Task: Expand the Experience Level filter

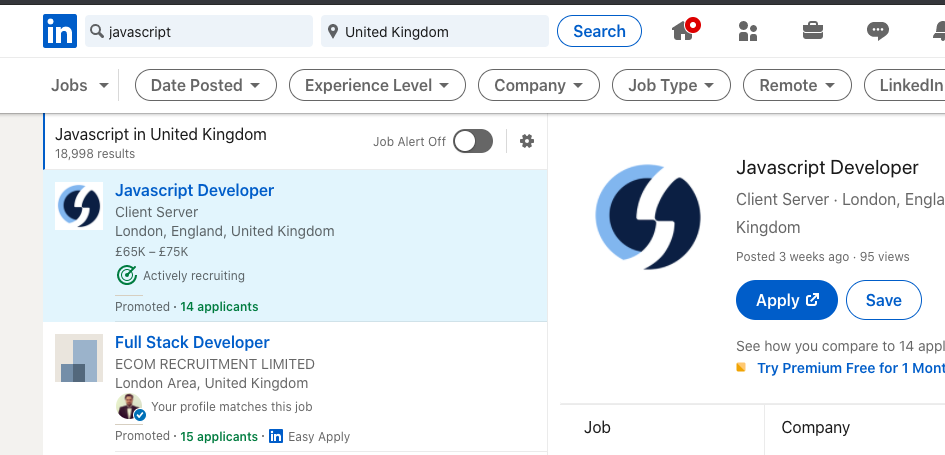Action: coord(377,85)
